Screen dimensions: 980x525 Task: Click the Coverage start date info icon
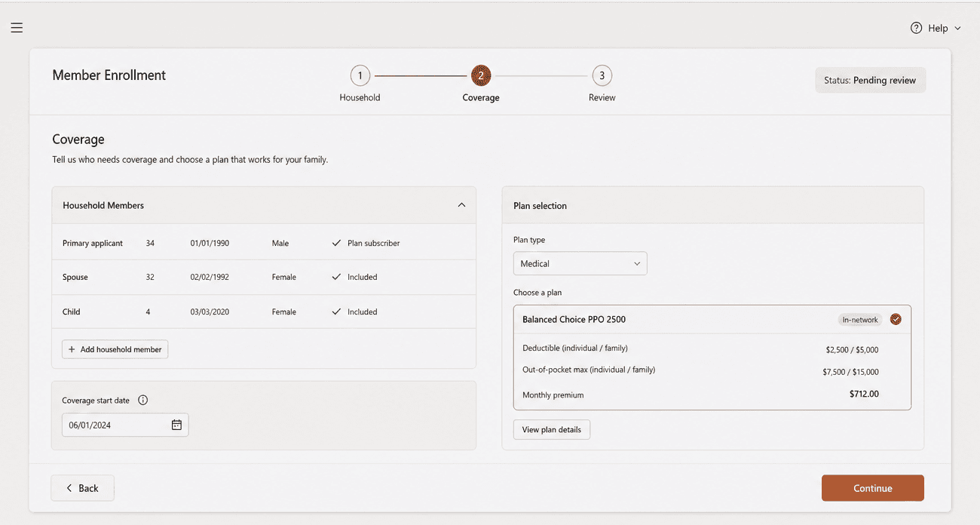(143, 401)
